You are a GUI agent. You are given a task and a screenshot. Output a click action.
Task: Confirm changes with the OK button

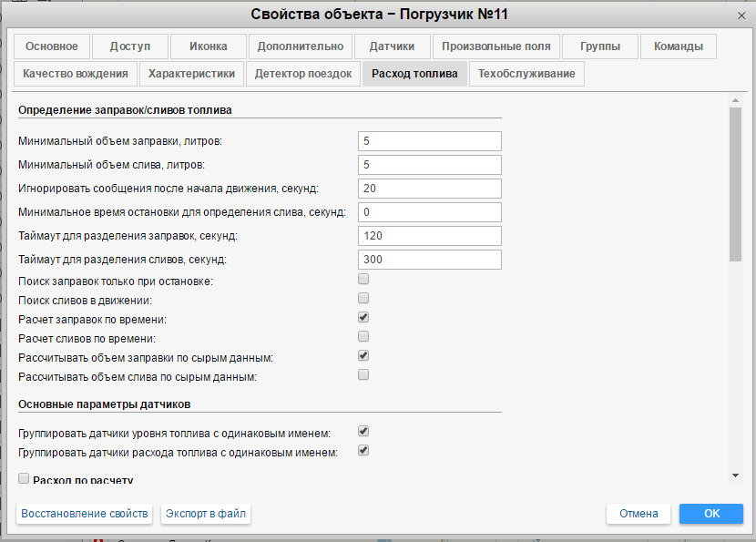(710, 514)
